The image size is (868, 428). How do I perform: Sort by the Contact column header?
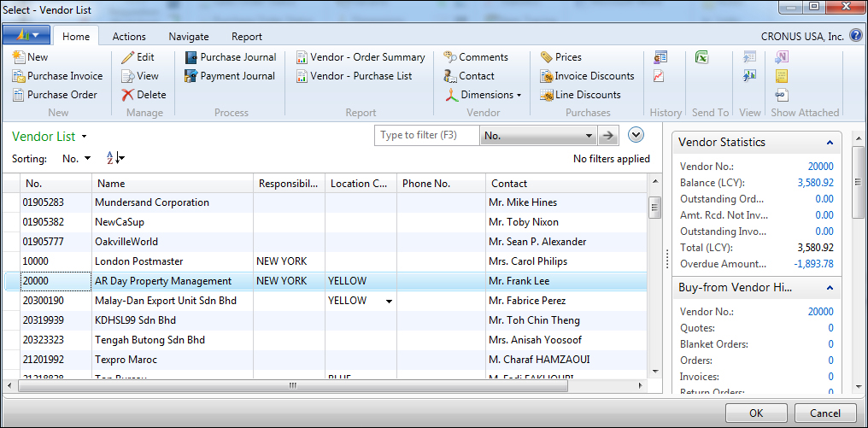[567, 184]
